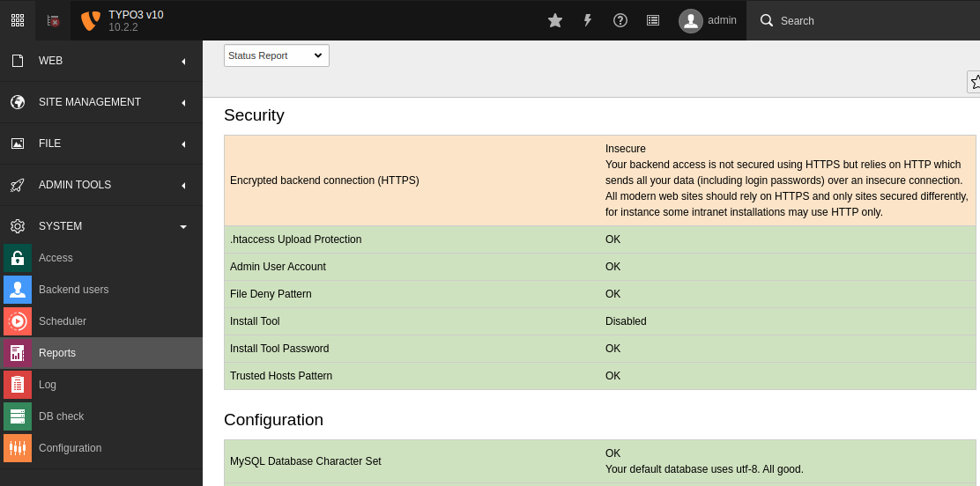The width and height of the screenshot is (980, 486).
Task: Click the bookmark star button at right edge
Action: 975,82
